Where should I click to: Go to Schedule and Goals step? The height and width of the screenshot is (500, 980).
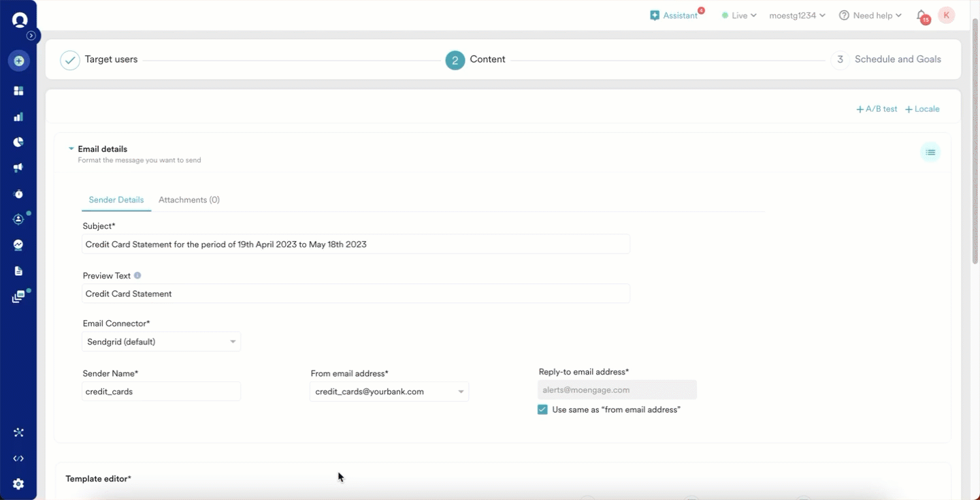[897, 60]
